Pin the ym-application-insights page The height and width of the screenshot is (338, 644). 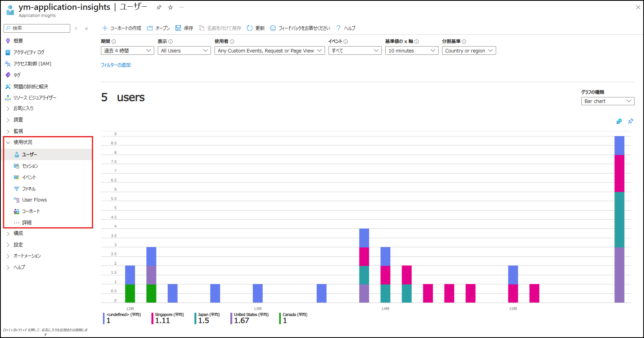tap(159, 7)
